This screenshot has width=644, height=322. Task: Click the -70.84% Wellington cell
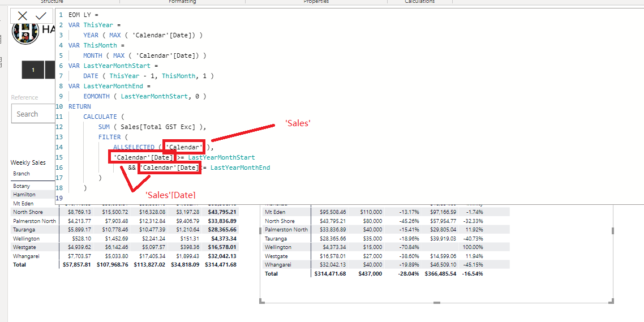tap(408, 247)
